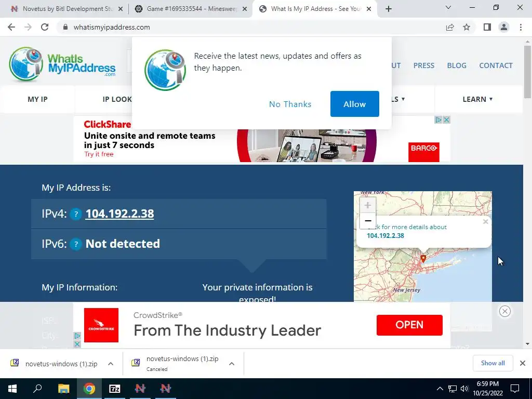Zoom in on the map

pyautogui.click(x=367, y=205)
